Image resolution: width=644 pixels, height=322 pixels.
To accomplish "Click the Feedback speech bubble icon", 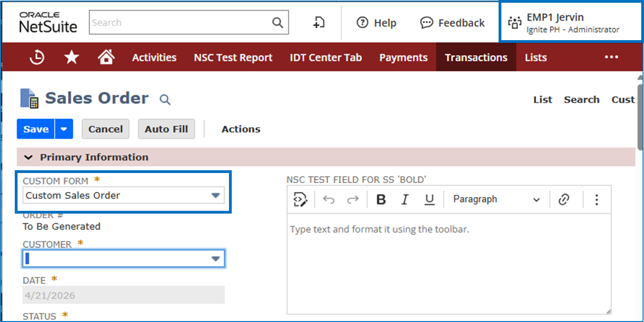I will click(427, 23).
